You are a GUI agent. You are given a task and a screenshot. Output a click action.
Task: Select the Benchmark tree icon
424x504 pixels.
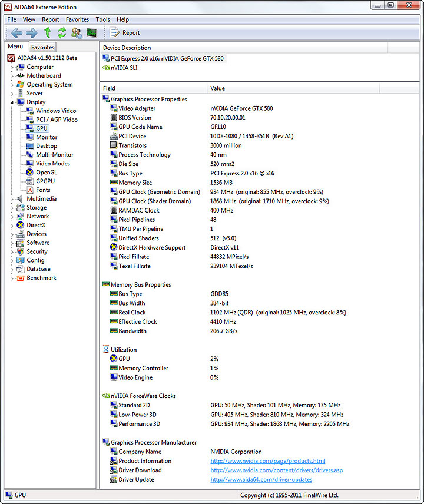[x=21, y=278]
